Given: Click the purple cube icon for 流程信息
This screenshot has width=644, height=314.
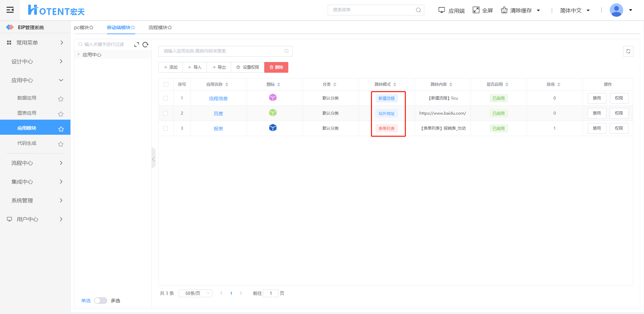Looking at the screenshot, I should (273, 98).
